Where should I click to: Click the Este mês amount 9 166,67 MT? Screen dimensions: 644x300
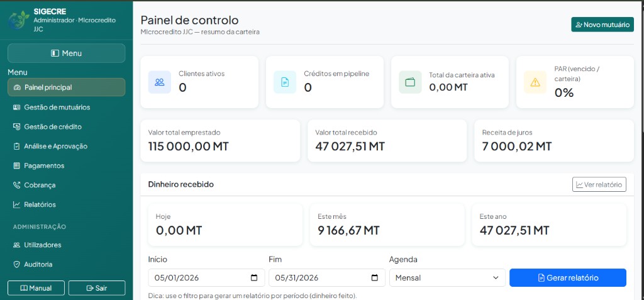click(x=348, y=231)
